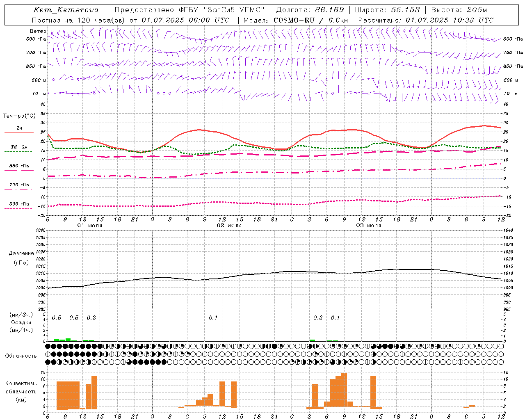Click the "Облачность" cloud cover row label
The height and width of the screenshot is (420, 525).
tap(21, 356)
